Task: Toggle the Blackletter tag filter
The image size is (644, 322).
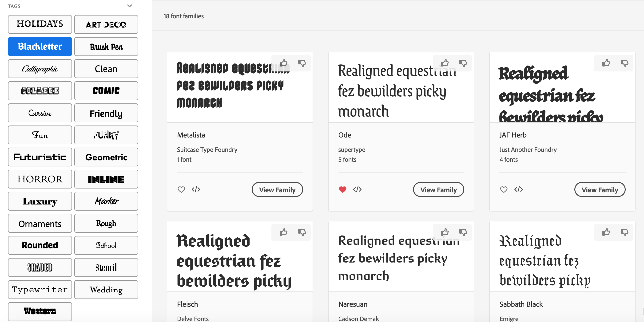Action: tap(40, 46)
